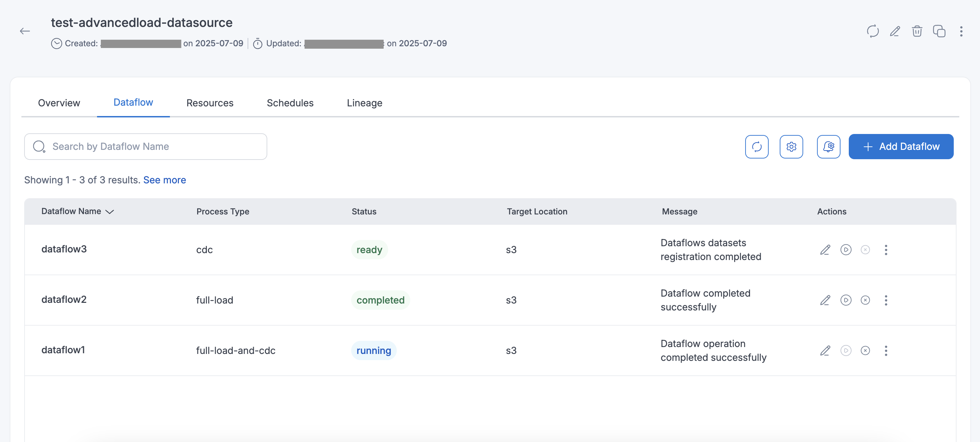The width and height of the screenshot is (980, 442).
Task: Open more options menu for dataflow2
Action: (886, 300)
